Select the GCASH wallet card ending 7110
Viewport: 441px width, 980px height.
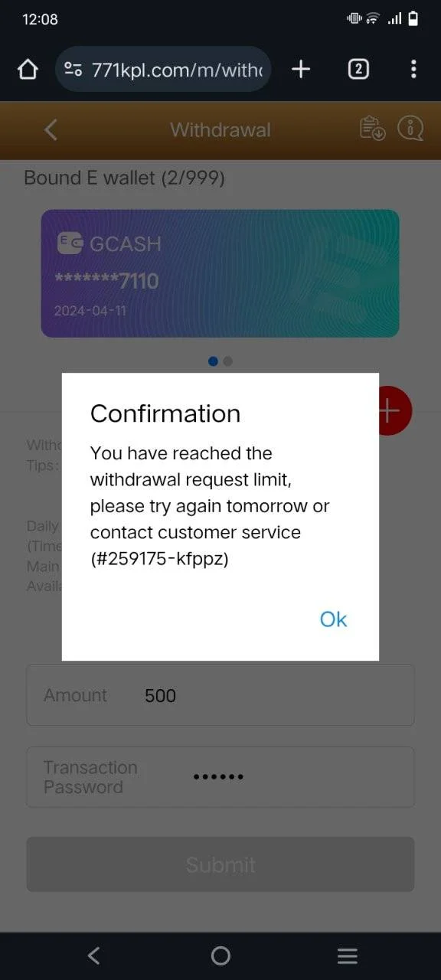click(220, 273)
